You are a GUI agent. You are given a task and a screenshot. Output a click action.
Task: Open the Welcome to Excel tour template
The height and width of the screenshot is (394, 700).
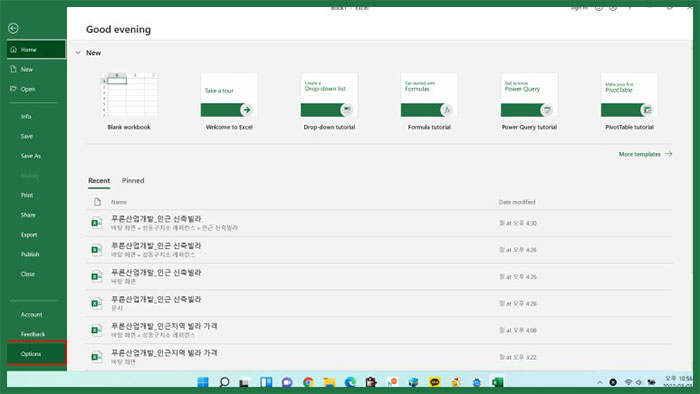(x=229, y=101)
